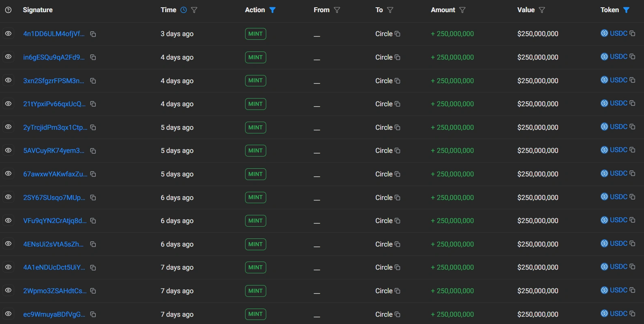
Task: Copy USDC token address in last row
Action: pos(632,313)
